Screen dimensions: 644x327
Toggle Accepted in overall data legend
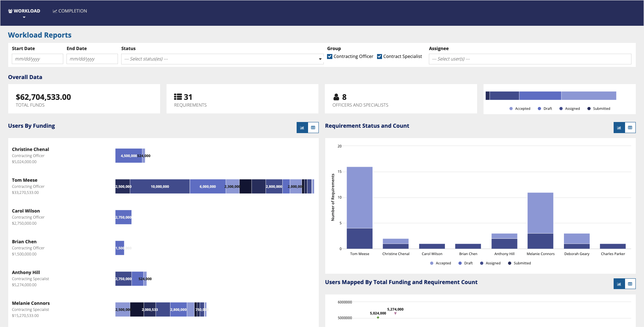pyautogui.click(x=520, y=109)
